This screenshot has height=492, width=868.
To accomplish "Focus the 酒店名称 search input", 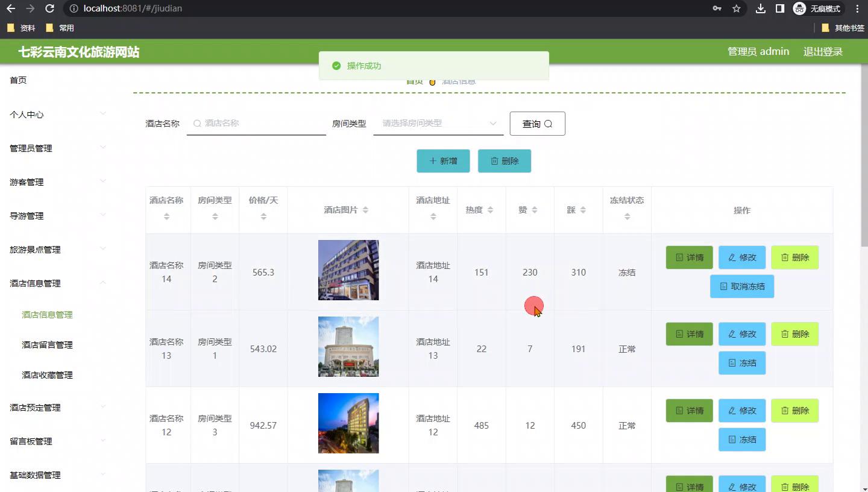I will click(x=256, y=123).
